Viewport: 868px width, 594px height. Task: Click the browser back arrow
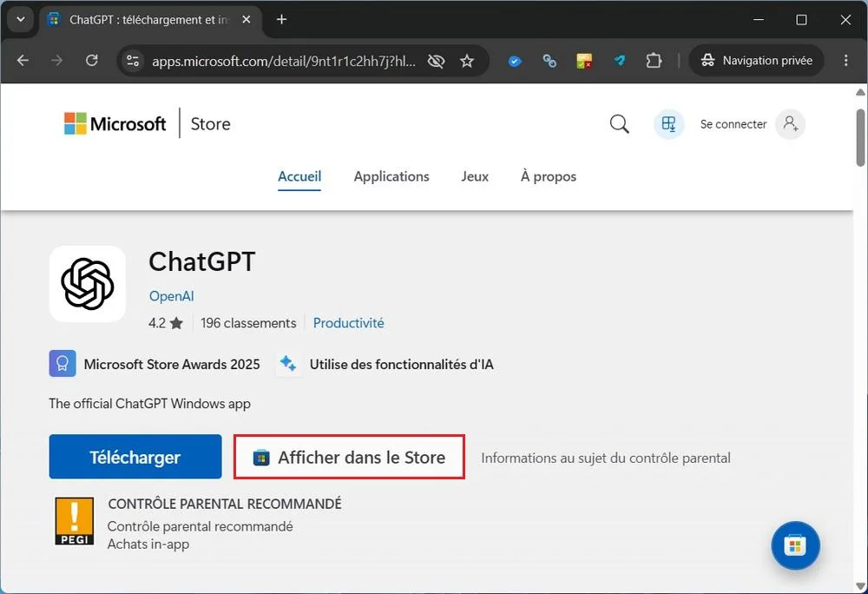click(23, 60)
